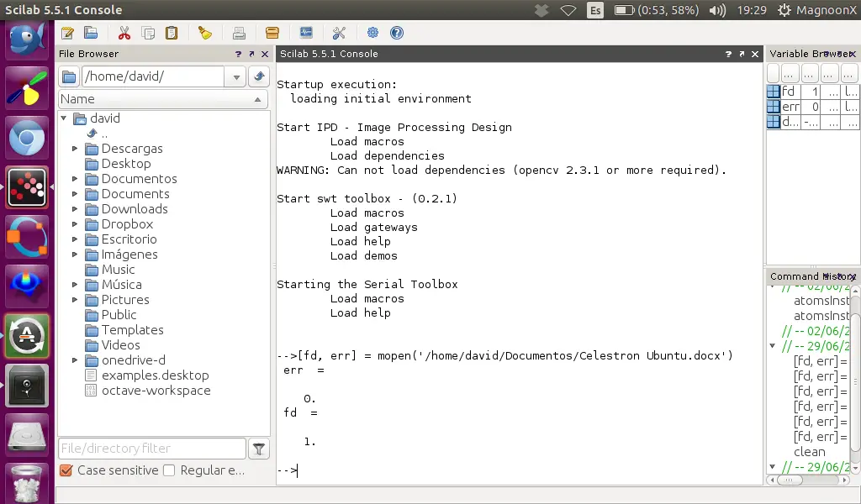
Task: Click the Scilab icon in the launcher
Action: click(27, 187)
